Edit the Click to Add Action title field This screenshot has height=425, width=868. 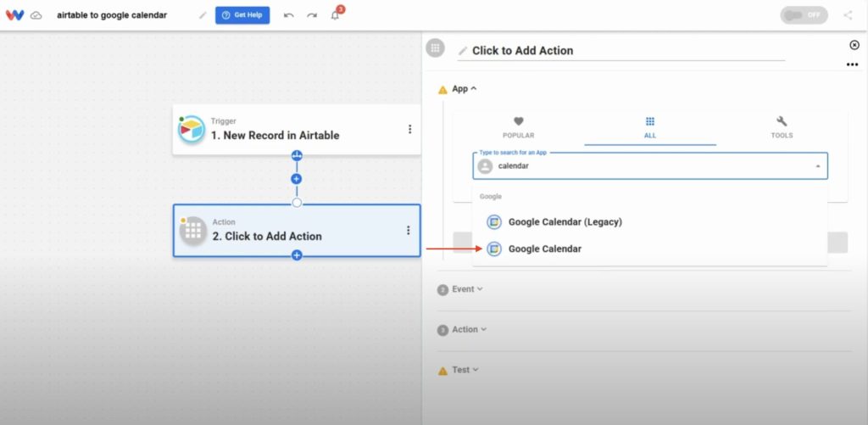[621, 50]
